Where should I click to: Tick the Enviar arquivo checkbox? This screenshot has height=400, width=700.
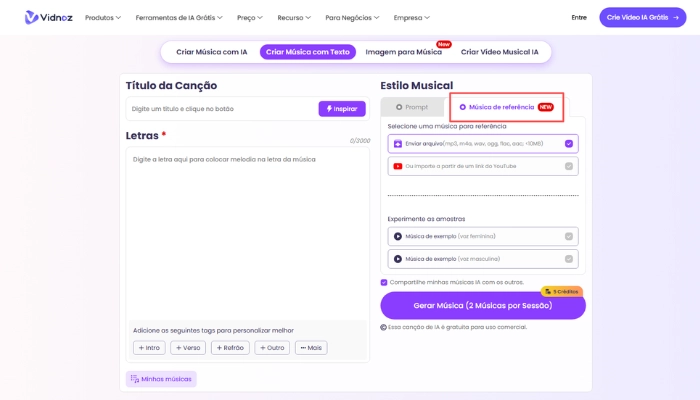[569, 144]
